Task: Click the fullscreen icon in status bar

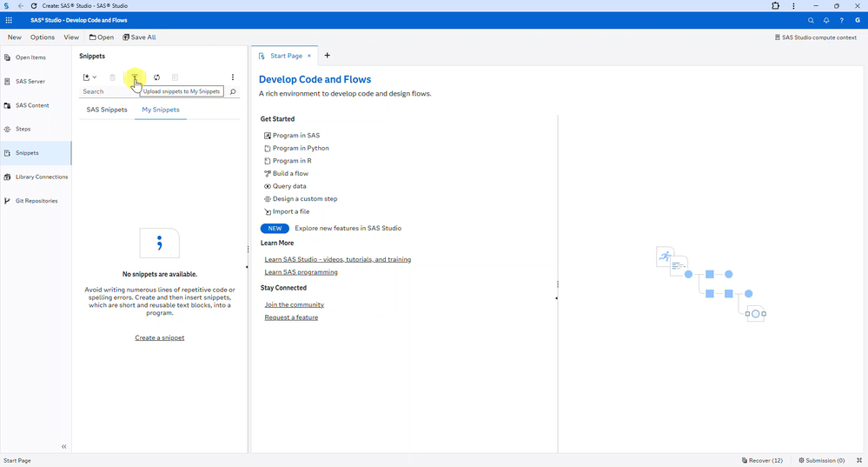Action: 859,460
